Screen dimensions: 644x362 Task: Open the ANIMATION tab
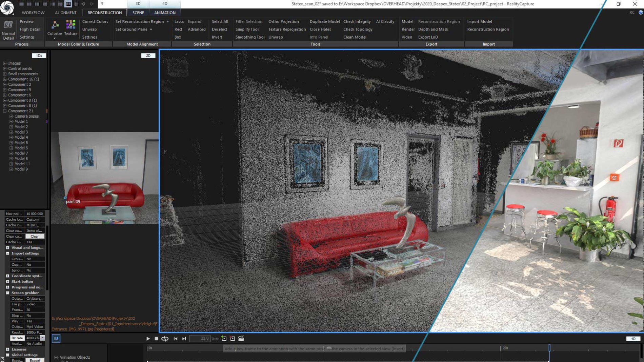point(164,13)
